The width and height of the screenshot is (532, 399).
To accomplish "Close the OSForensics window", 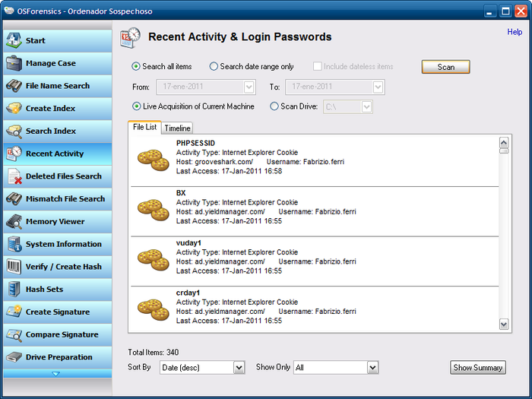I will tap(521, 11).
